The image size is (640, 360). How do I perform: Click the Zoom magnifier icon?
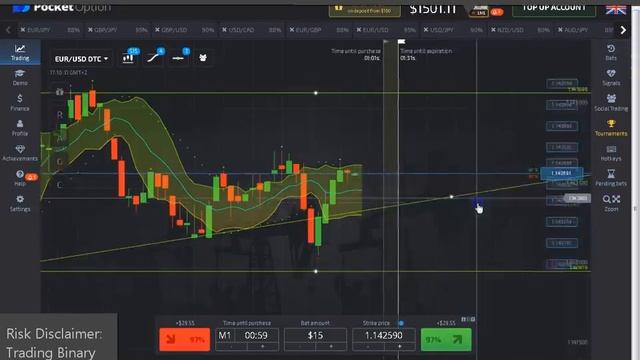(x=607, y=199)
